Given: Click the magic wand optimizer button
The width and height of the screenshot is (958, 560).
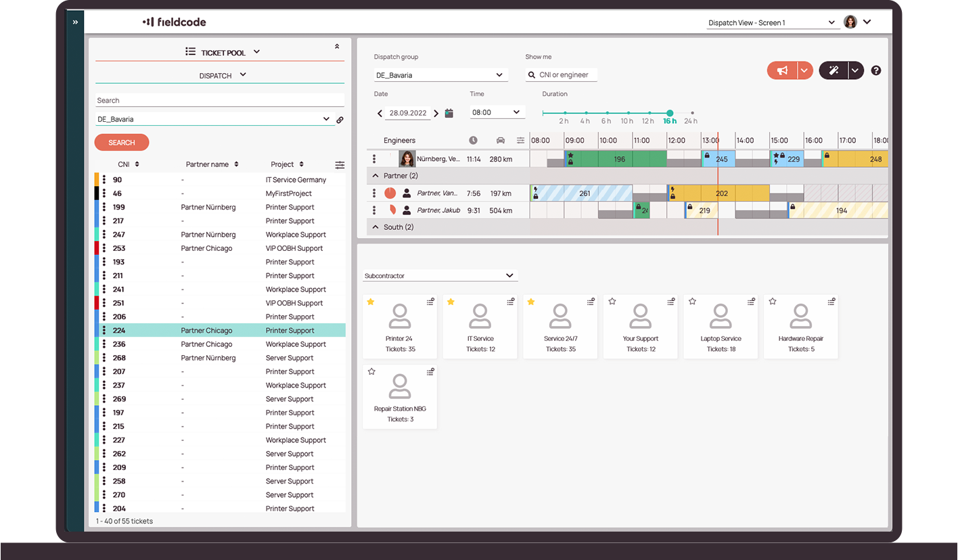Looking at the screenshot, I should [x=834, y=70].
